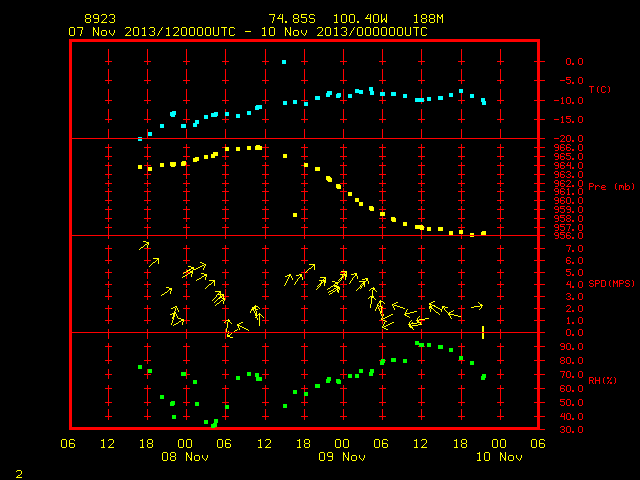This screenshot has width=640, height=480.
Task: Click the SPD(MPS) axis label
Action: (x=611, y=283)
